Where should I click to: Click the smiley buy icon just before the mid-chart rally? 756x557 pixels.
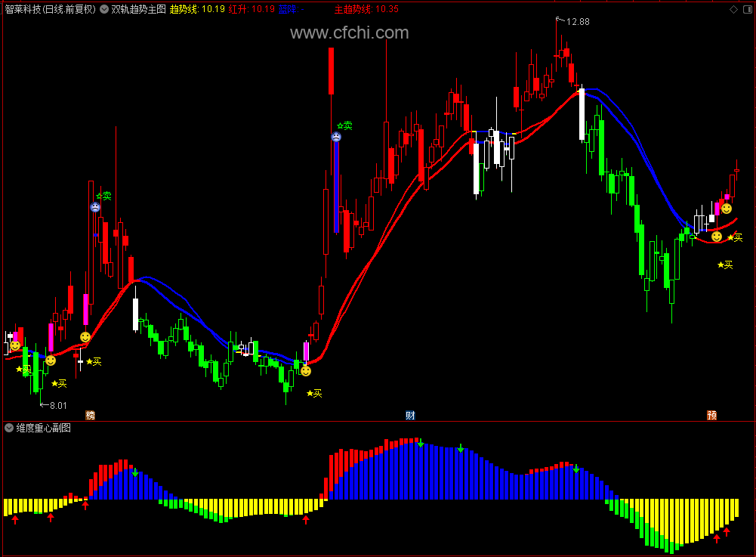point(306,370)
